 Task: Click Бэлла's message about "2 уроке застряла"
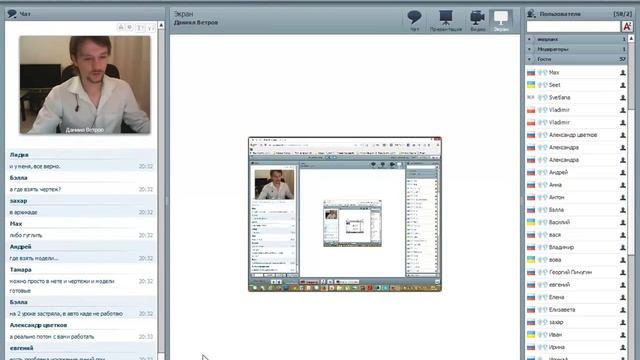pyautogui.click(x=66, y=314)
